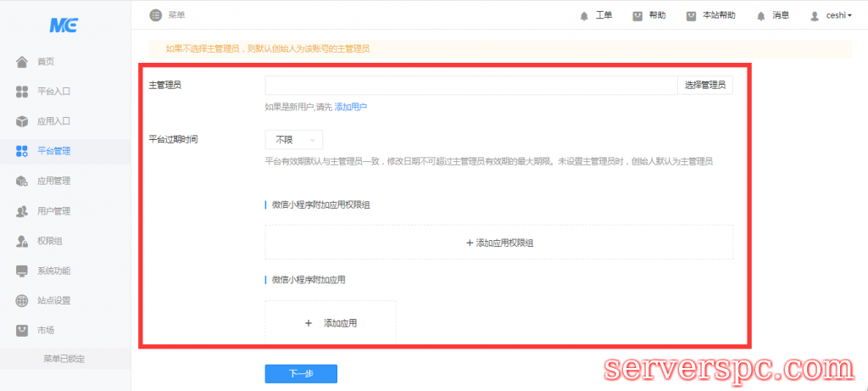This screenshot has height=391, width=868.
Task: Click the 微信小程序附加应用权限组 heading
Action: tap(321, 205)
